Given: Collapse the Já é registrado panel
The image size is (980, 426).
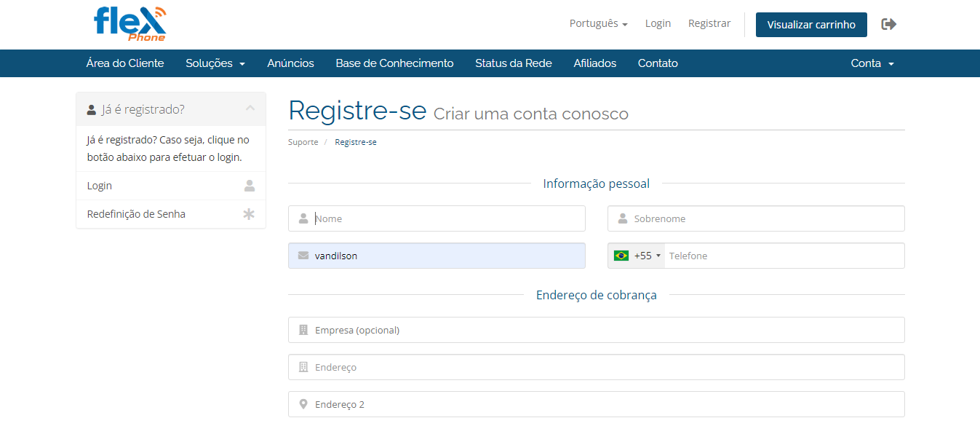Looking at the screenshot, I should pyautogui.click(x=250, y=109).
